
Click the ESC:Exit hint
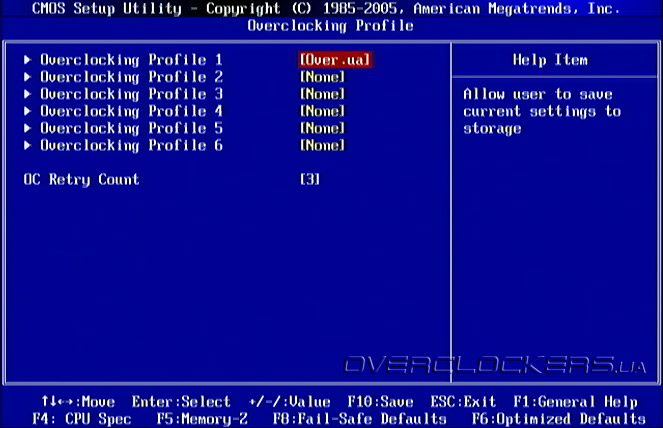[463, 401]
